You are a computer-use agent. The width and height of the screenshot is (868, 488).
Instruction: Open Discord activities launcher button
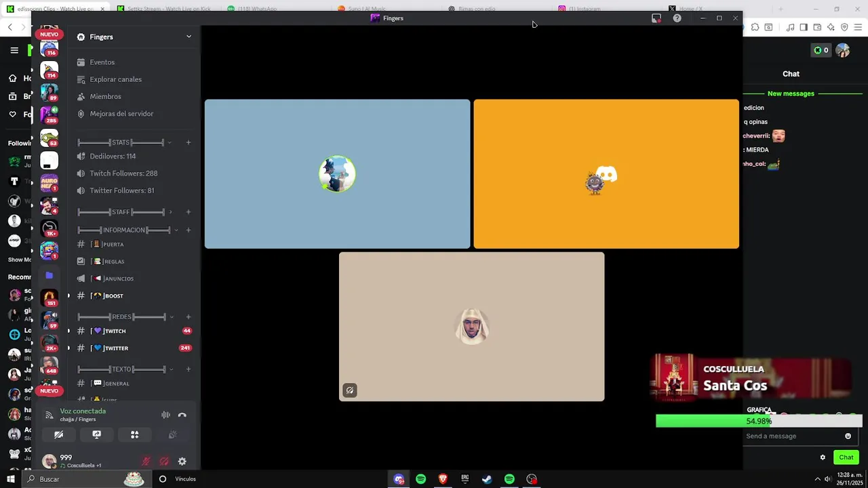coord(134,434)
